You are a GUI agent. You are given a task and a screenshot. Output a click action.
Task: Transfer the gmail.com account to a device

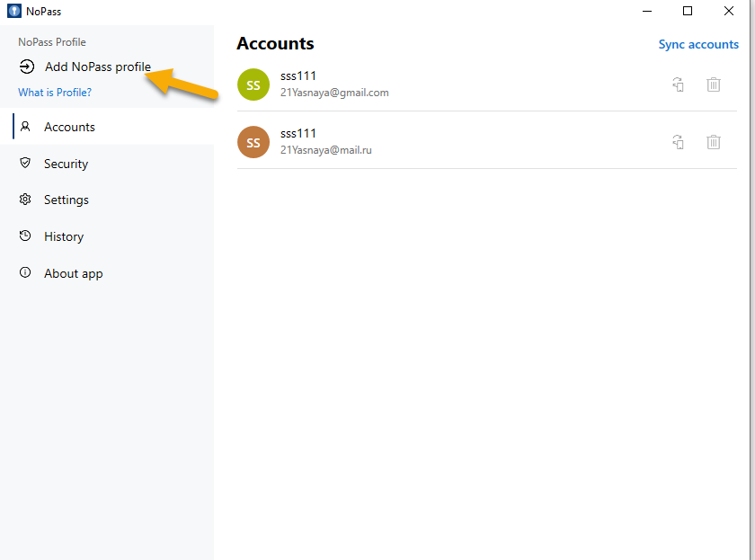(x=678, y=84)
